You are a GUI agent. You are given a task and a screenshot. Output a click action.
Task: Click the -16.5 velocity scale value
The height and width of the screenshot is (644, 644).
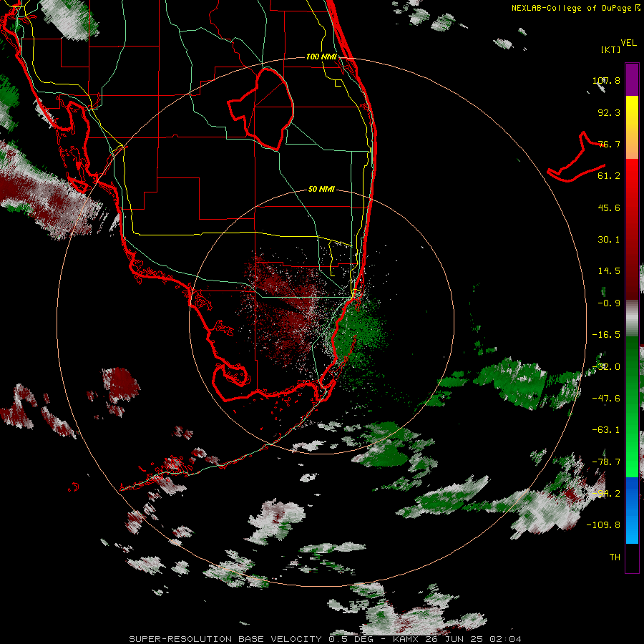(x=606, y=335)
